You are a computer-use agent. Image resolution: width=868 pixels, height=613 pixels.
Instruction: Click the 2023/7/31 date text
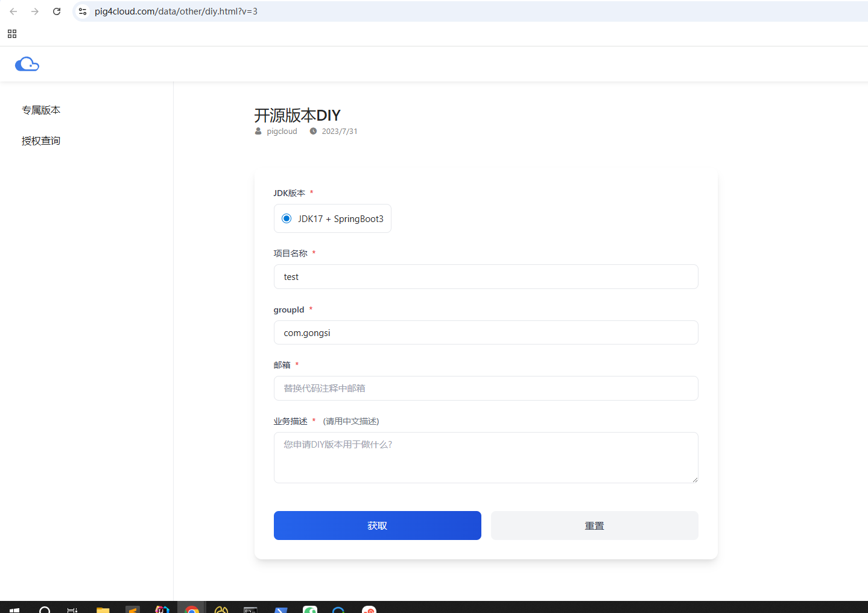pos(340,131)
